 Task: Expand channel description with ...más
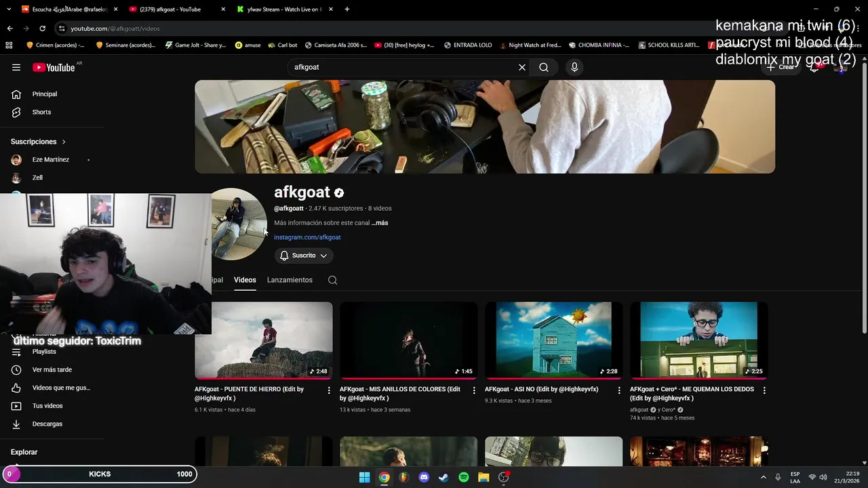click(380, 222)
